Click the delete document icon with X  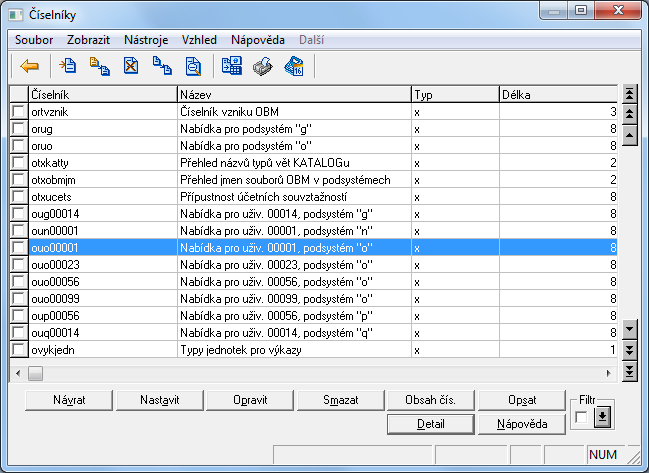[131, 67]
